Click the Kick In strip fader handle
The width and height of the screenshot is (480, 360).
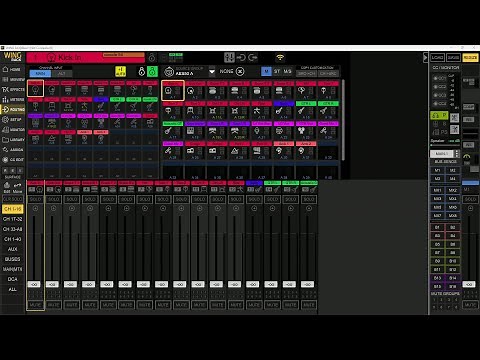click(x=34, y=284)
